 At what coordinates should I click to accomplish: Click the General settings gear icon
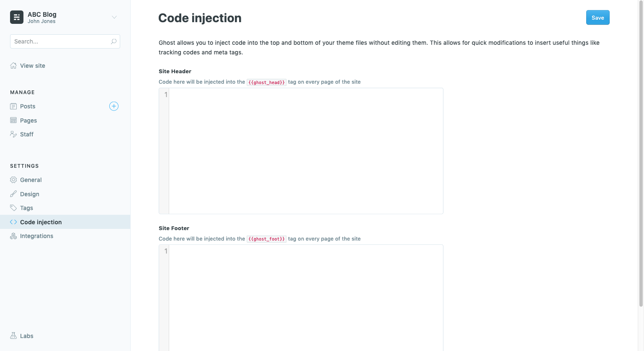13,180
